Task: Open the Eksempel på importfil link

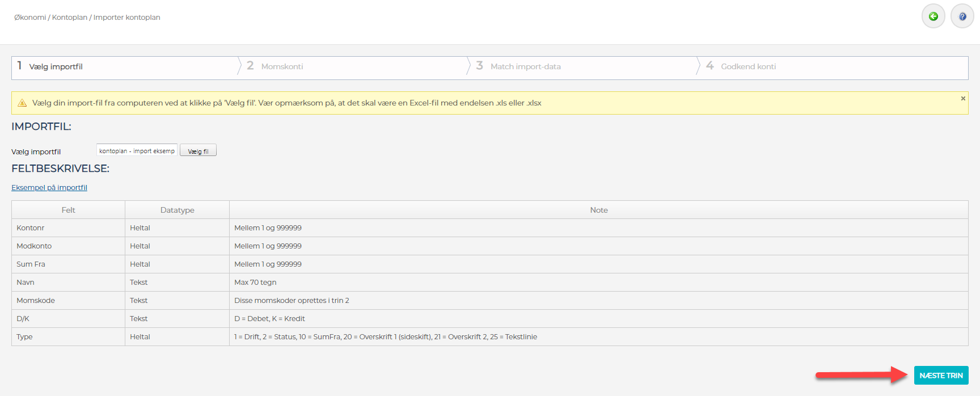Action: click(x=49, y=188)
